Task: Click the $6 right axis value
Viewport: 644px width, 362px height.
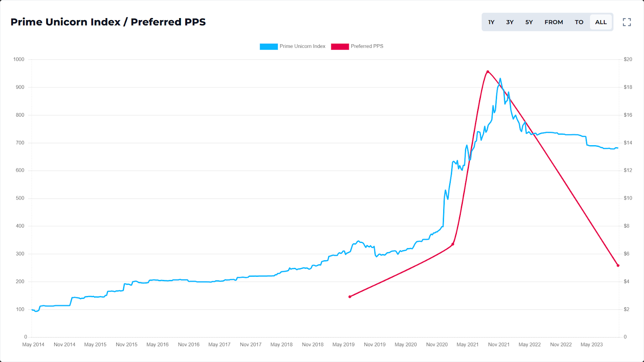Action: click(x=627, y=254)
